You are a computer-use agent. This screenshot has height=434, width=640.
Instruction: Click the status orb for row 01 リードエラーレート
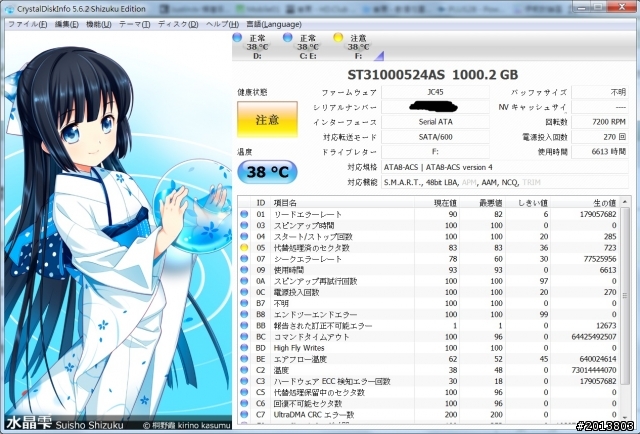[x=244, y=214]
